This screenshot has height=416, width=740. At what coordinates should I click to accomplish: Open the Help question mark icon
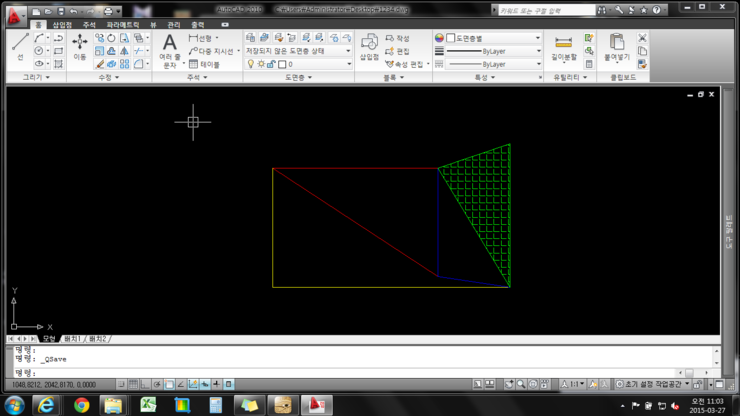point(656,10)
